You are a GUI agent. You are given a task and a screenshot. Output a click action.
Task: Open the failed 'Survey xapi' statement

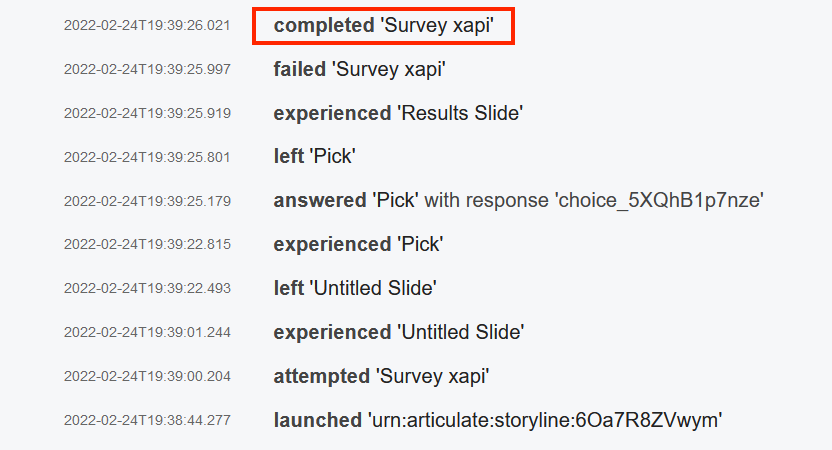point(360,70)
